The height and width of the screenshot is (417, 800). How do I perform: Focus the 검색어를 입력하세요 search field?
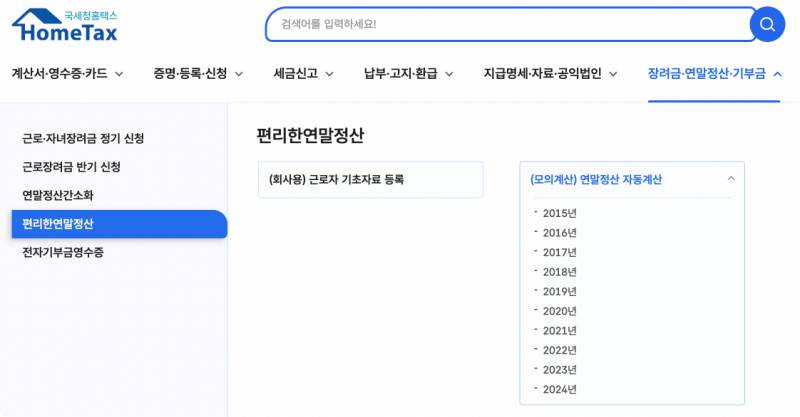508,24
